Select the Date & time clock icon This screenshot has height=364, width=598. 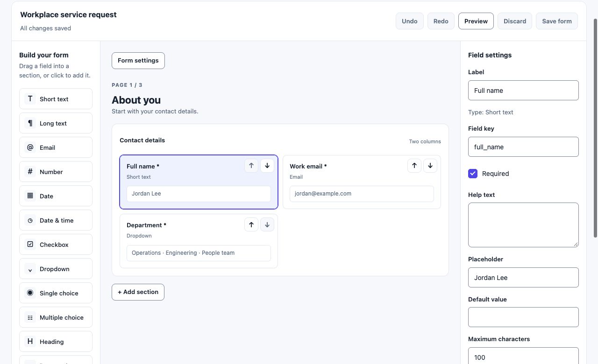(30, 220)
